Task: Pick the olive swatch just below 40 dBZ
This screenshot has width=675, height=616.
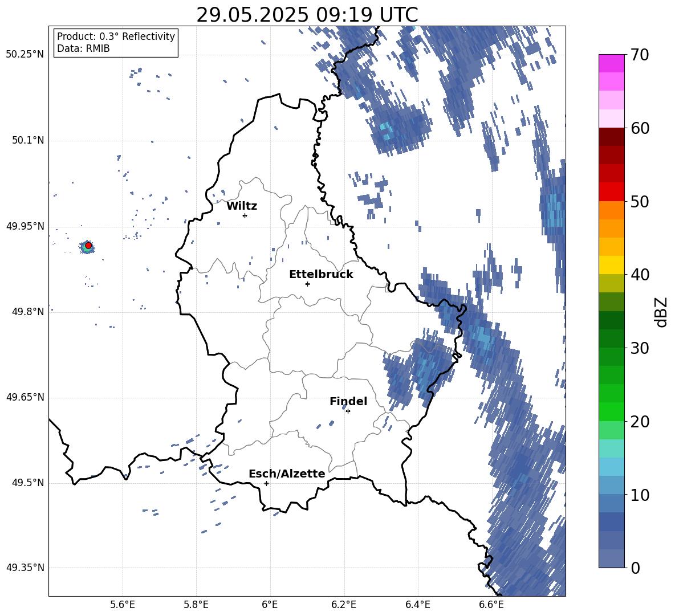Action: click(x=611, y=283)
